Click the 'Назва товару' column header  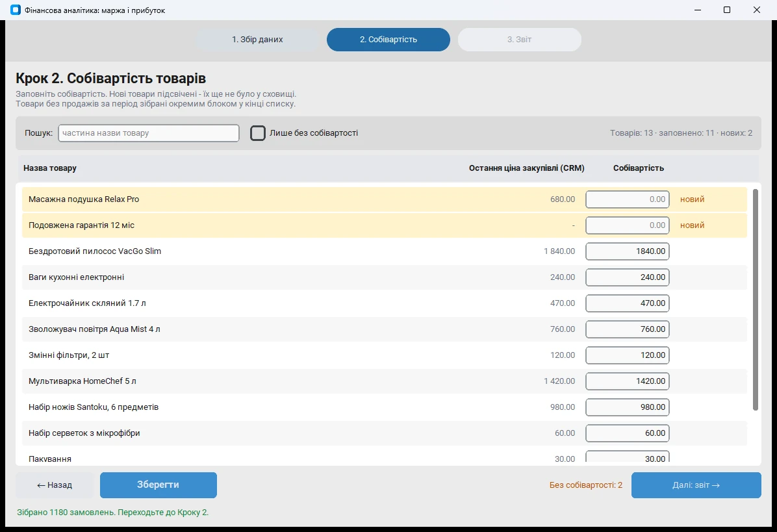(50, 168)
